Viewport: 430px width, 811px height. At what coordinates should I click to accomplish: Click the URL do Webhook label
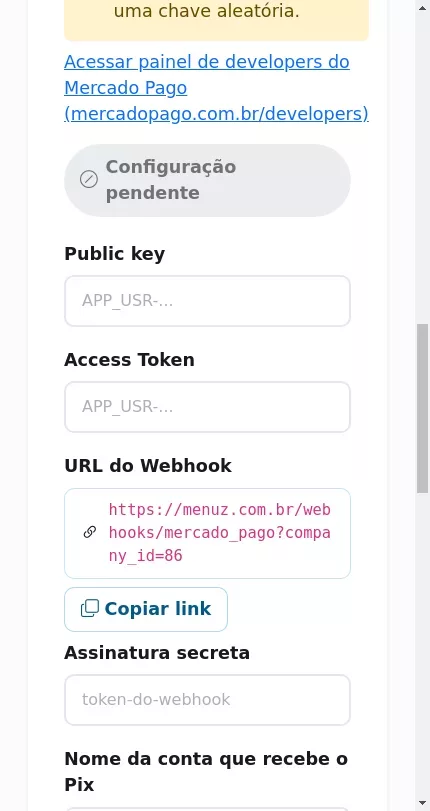point(148,465)
